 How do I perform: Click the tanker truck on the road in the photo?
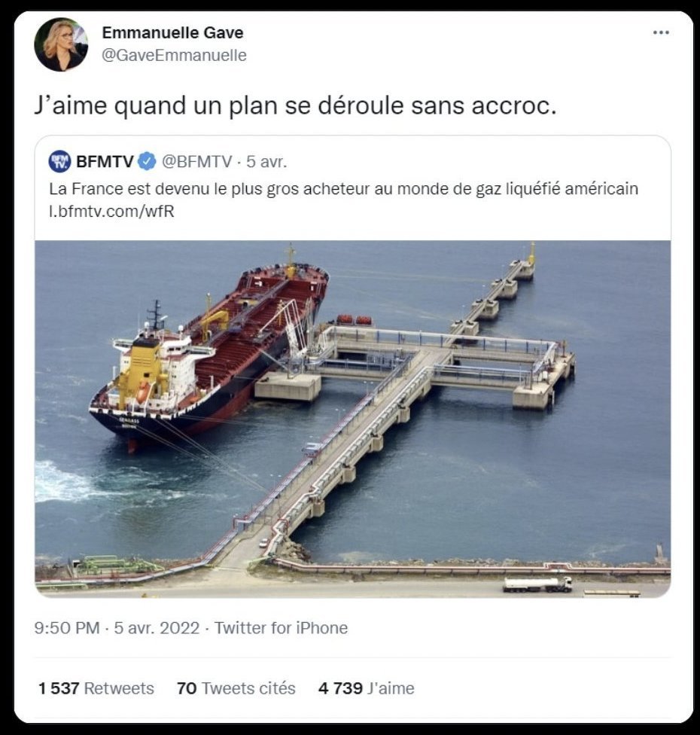coord(537,584)
